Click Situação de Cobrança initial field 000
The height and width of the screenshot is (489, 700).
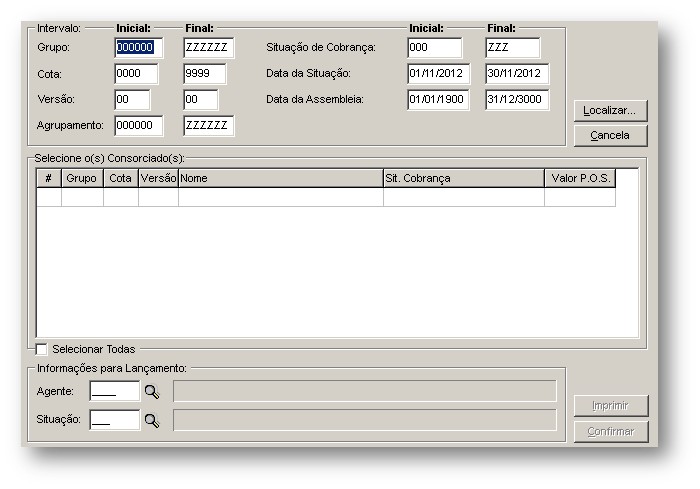435,48
